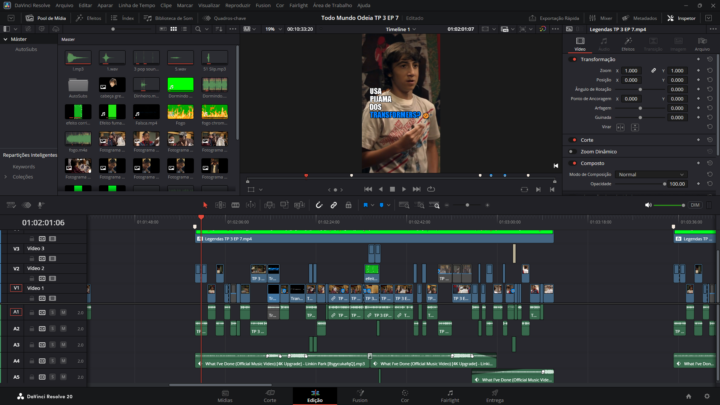
Task: Expand the Coleções tree item
Action: pos(5,176)
